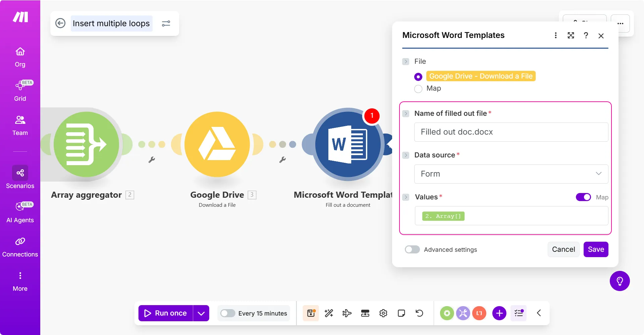Expand the File field details
Image resolution: width=644 pixels, height=335 pixels.
[x=406, y=61]
